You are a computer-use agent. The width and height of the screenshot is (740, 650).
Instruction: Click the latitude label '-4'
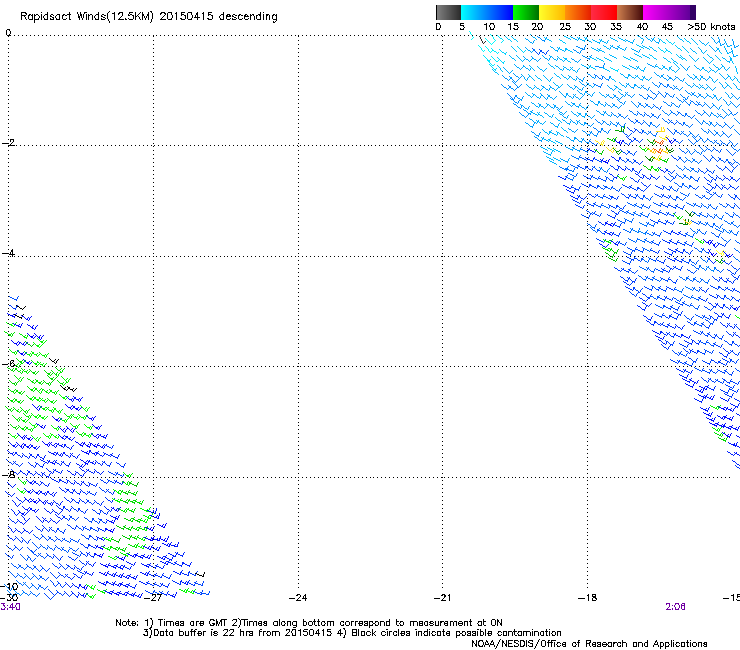coord(9,253)
